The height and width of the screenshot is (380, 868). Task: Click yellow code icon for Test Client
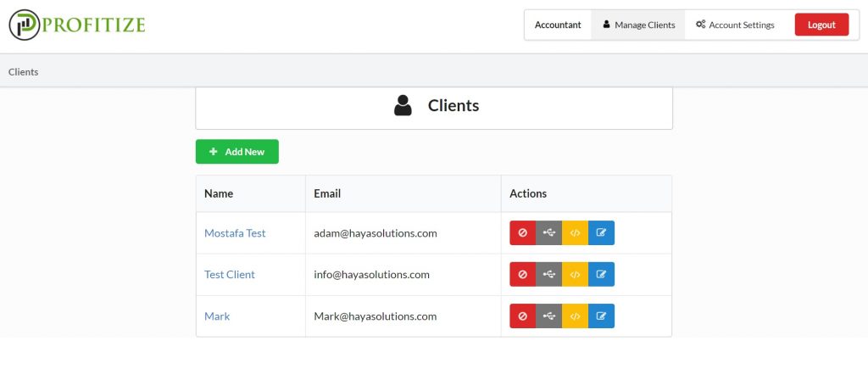576,274
